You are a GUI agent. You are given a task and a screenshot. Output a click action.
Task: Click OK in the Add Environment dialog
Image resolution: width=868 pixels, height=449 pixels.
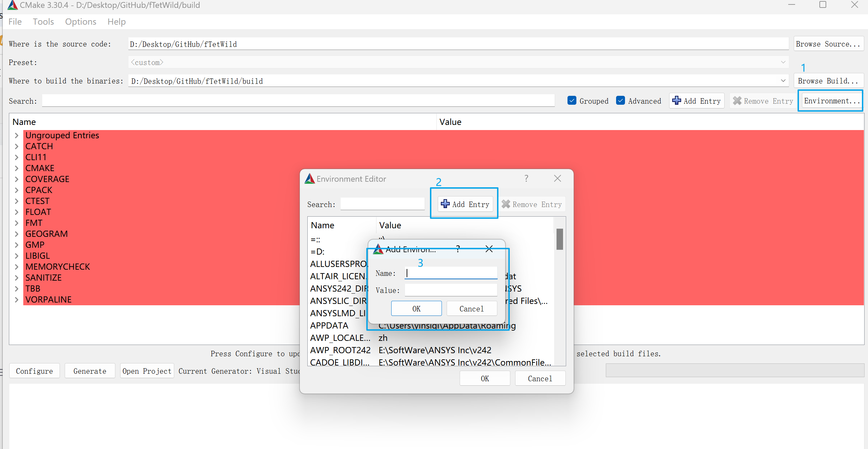416,309
